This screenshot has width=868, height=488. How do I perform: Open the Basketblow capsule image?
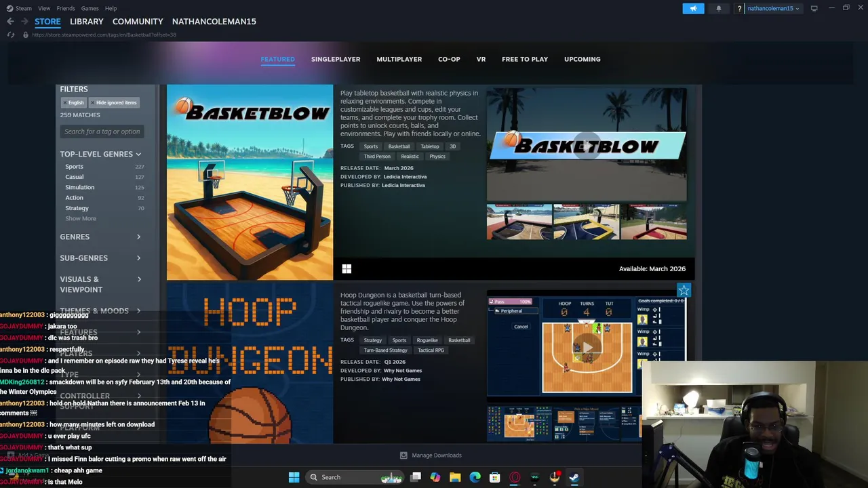pos(250,182)
